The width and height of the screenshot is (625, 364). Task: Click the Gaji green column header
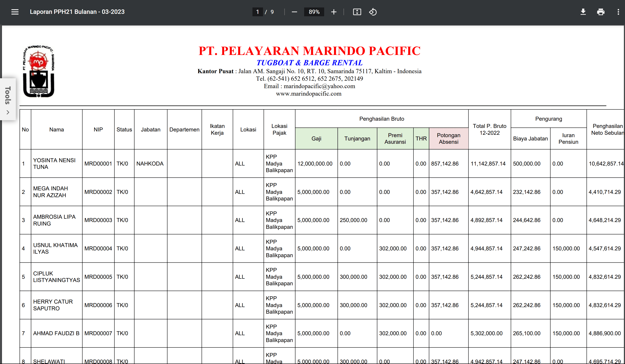(x=316, y=139)
